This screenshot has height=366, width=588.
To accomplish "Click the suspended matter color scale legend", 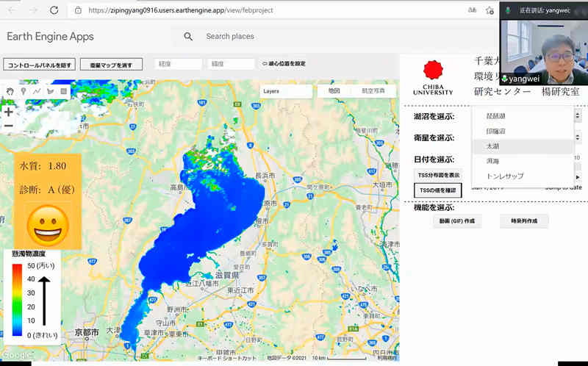I will tap(32, 297).
